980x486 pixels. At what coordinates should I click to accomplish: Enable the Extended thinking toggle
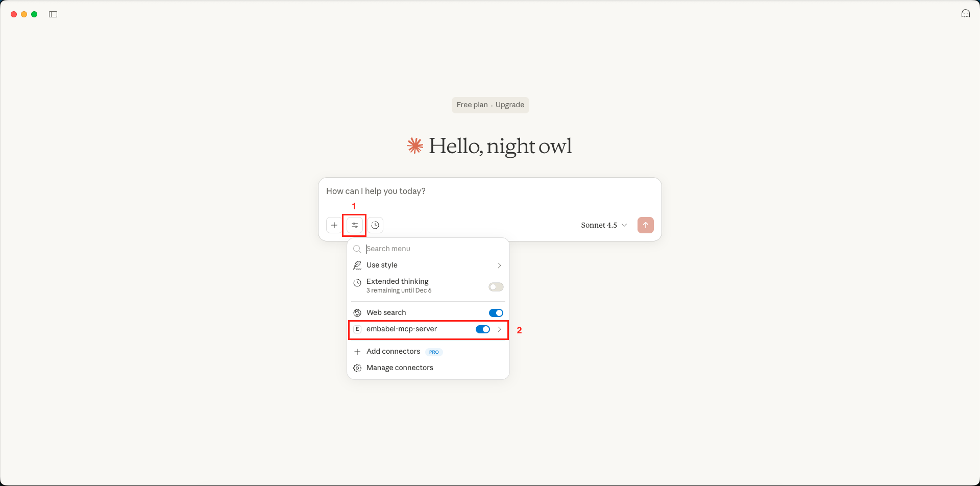495,286
